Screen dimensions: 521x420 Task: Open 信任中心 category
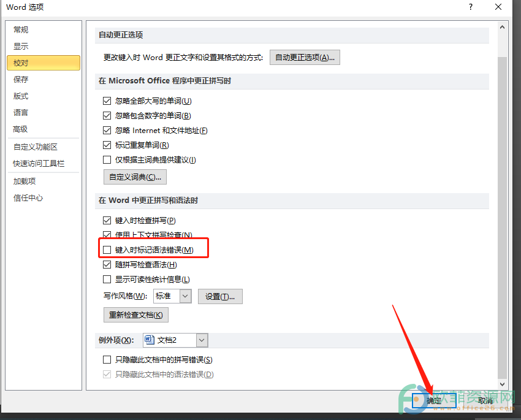tap(28, 198)
